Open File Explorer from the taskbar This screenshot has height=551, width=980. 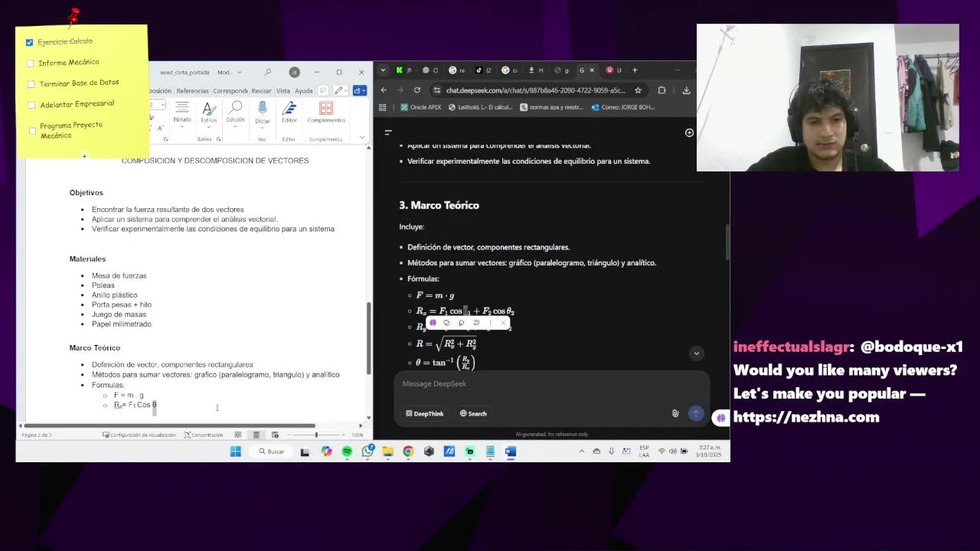point(387,452)
